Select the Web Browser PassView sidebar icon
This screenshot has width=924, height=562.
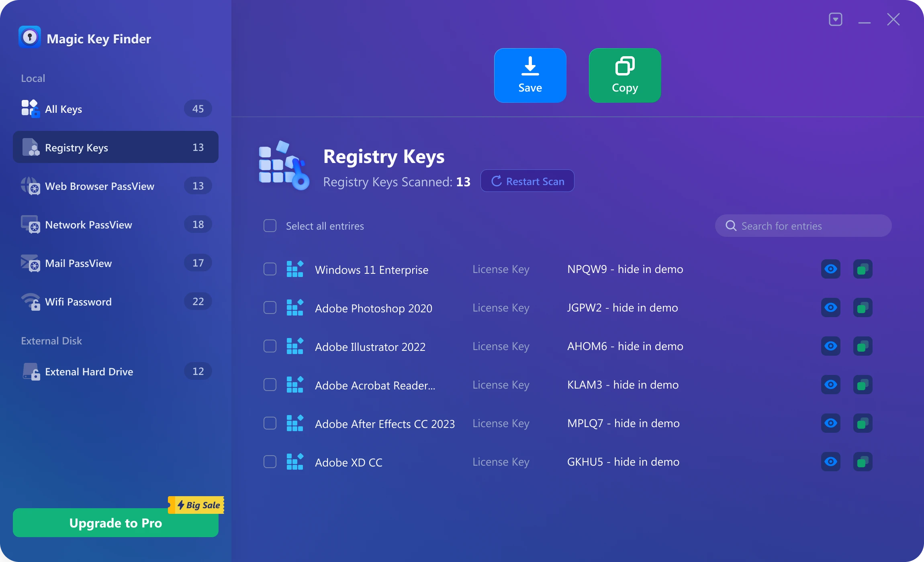tap(30, 186)
